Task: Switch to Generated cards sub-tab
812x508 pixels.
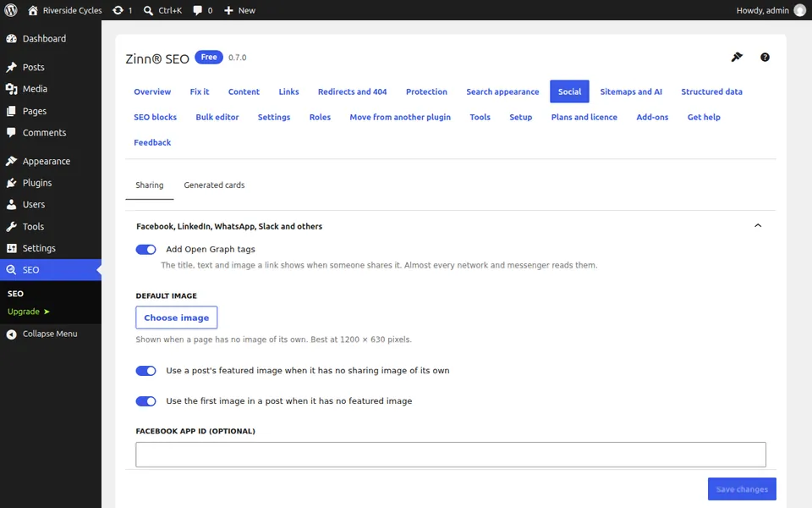Action: coord(214,185)
